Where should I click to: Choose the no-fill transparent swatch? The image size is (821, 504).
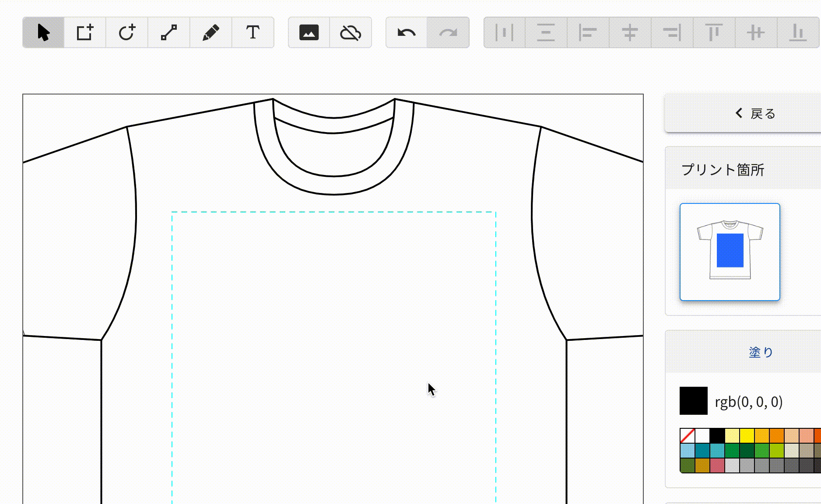coord(687,436)
